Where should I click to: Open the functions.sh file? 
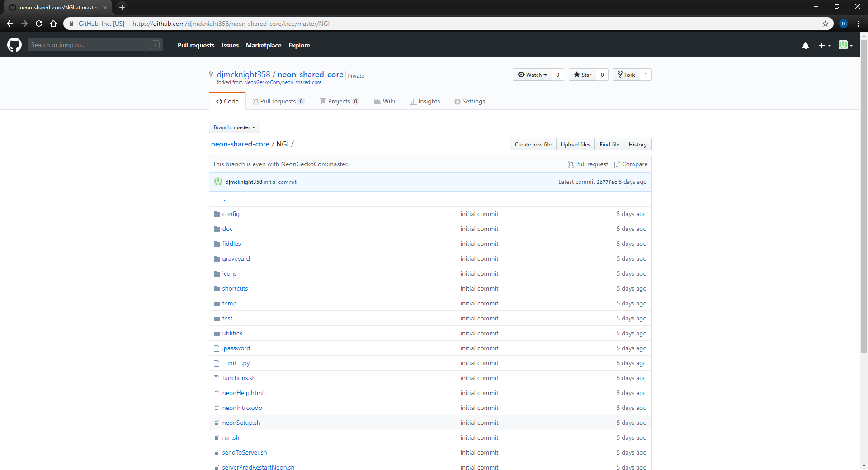(239, 378)
